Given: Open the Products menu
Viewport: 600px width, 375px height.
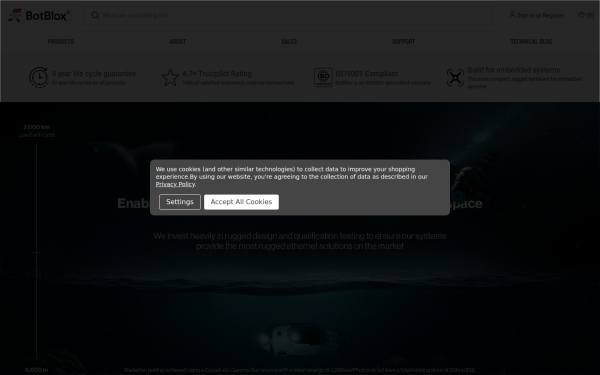Looking at the screenshot, I should (60, 41).
